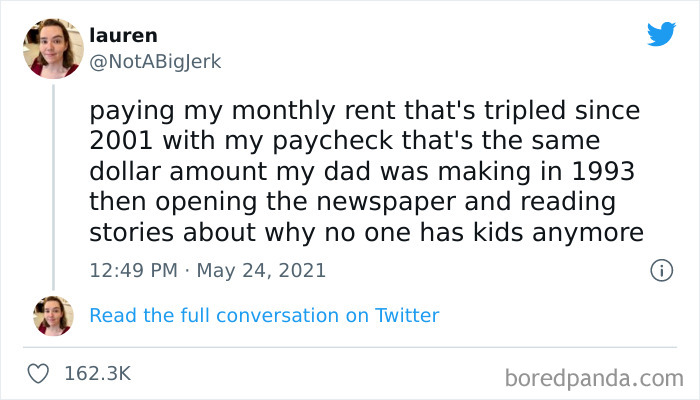
Task: Click the blue Twitter bird logo
Action: point(661,34)
